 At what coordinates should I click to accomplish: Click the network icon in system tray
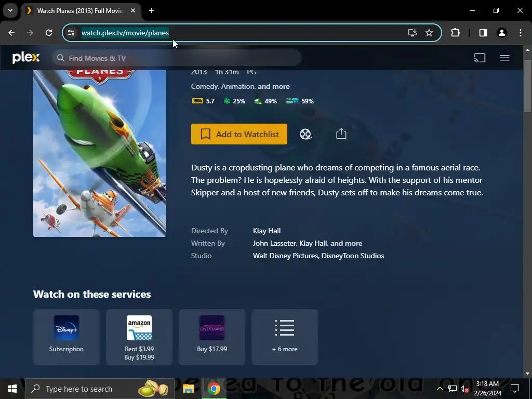click(453, 389)
